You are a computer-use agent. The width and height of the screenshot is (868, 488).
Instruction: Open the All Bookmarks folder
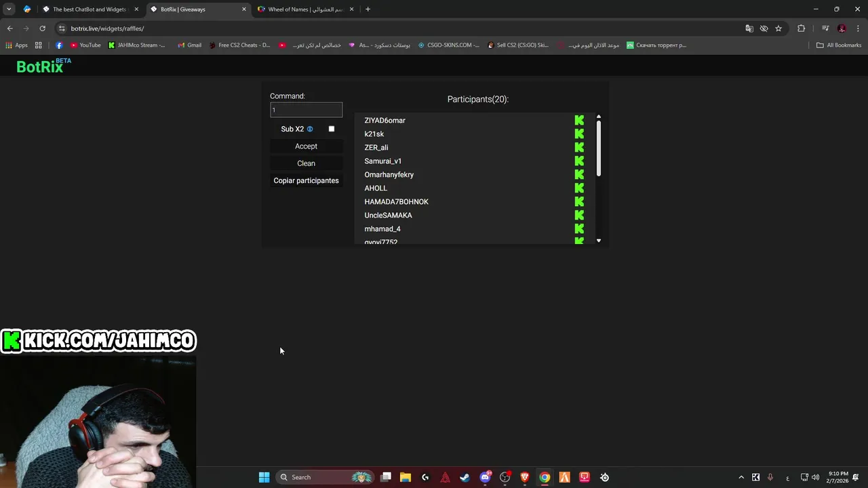(839, 45)
